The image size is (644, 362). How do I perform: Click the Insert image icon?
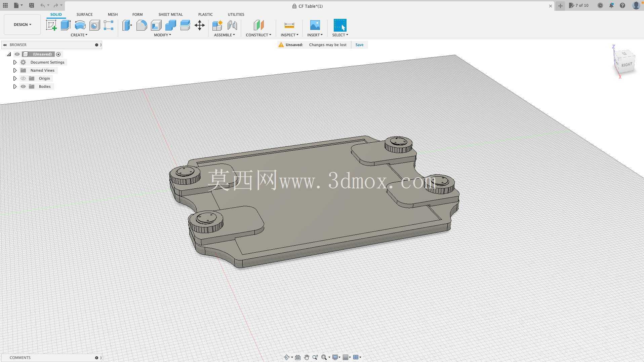[315, 25]
